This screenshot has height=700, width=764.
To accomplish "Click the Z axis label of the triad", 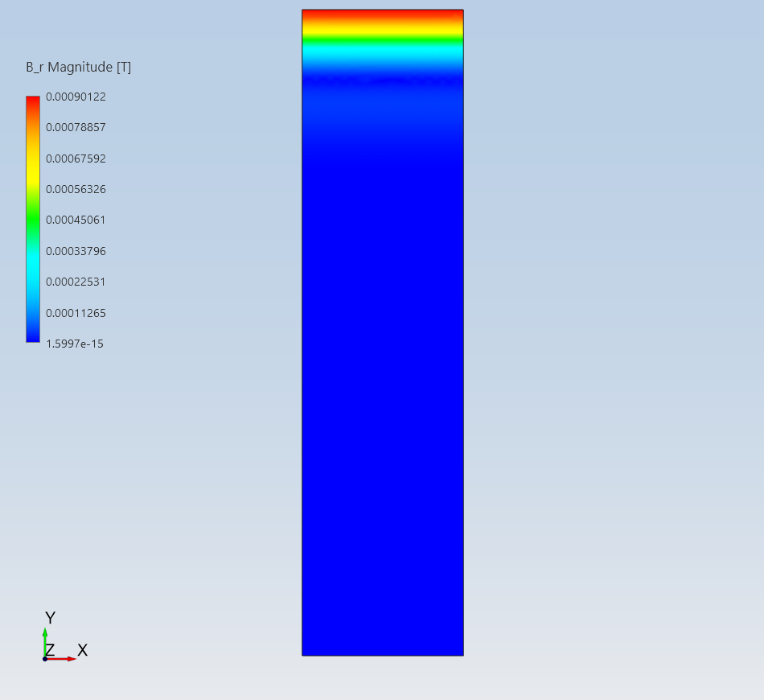I will (x=50, y=650).
